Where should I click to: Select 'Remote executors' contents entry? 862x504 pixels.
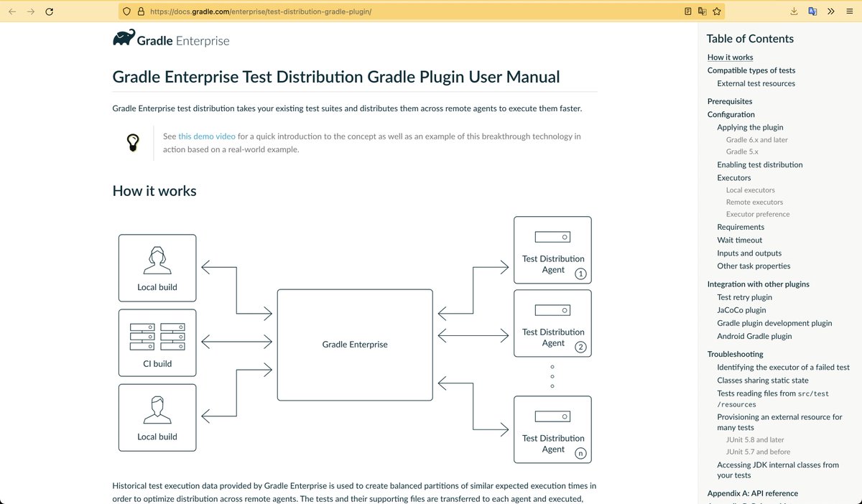tap(755, 202)
